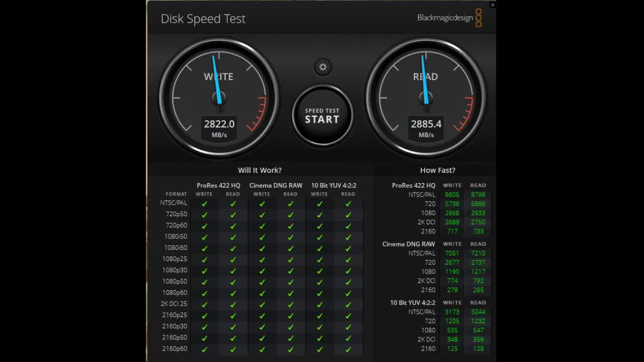
Task: Click the READ gauge label
Action: pyautogui.click(x=426, y=77)
